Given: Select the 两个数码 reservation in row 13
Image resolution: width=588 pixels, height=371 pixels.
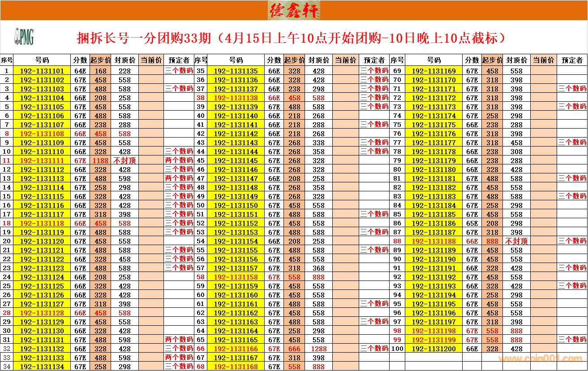Looking at the screenshot, I should click(179, 178).
